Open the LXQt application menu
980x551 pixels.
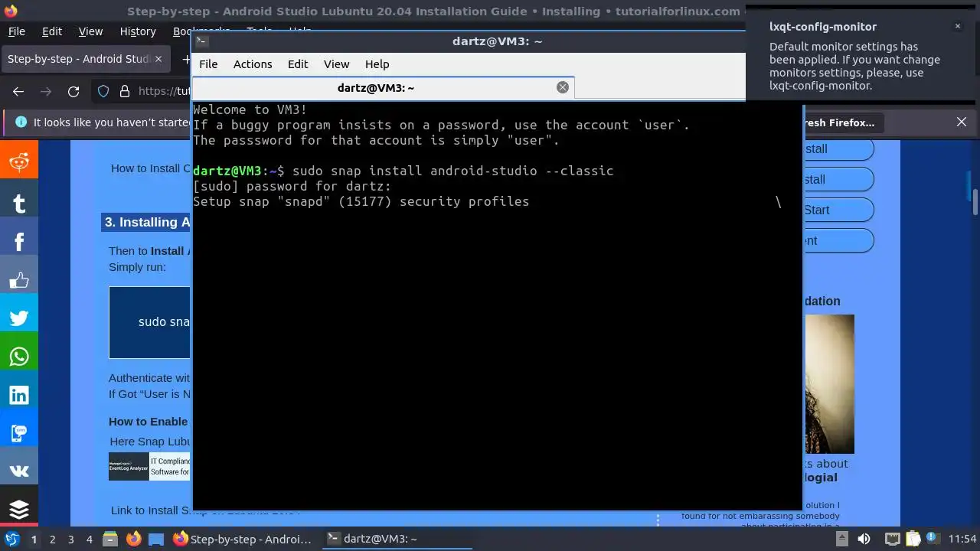tap(11, 539)
